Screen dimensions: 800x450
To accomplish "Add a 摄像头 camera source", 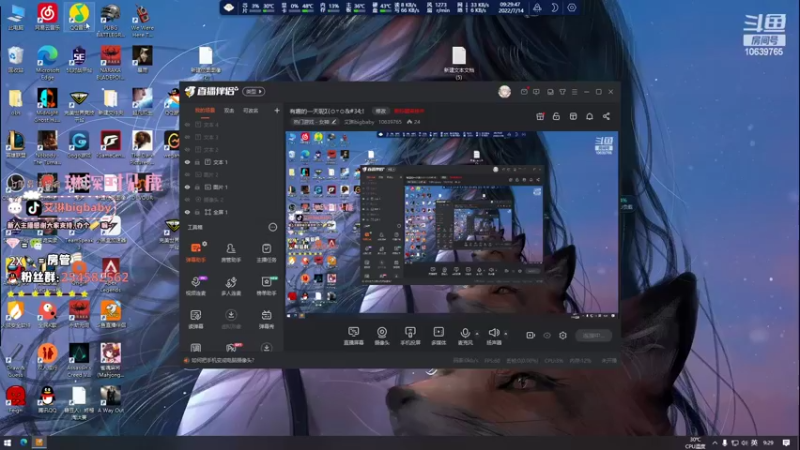I will [x=382, y=336].
